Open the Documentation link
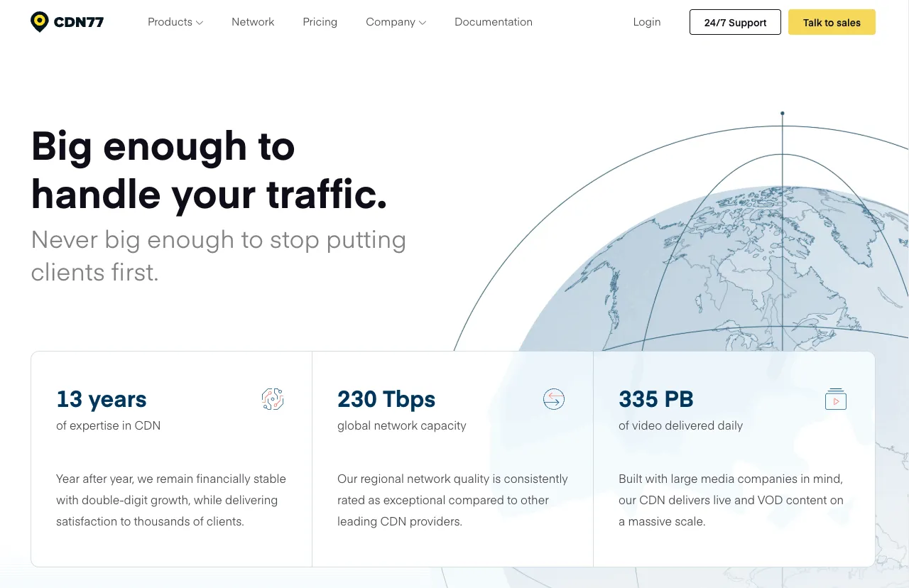This screenshot has height=588, width=909. tap(494, 22)
